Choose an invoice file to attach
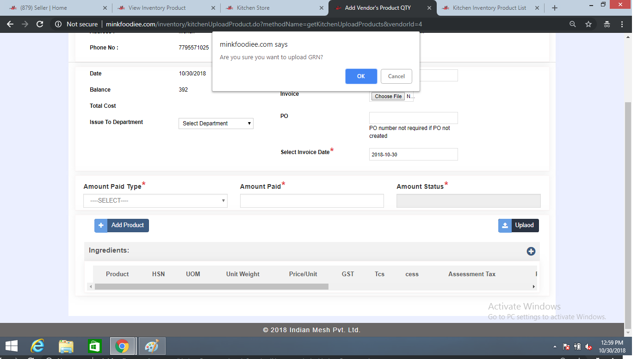Screen dimensions: 644x359 click(388, 96)
